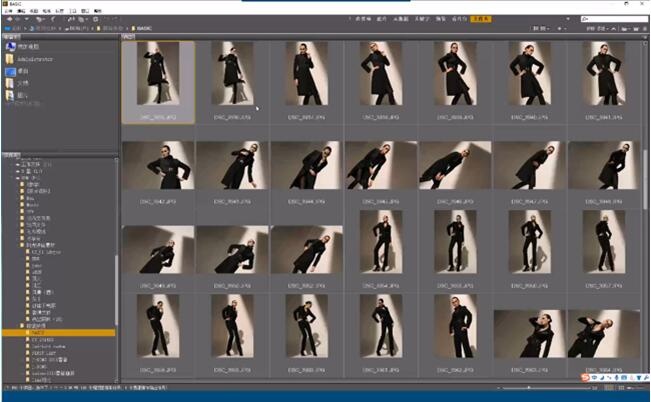
Task: Click the Go back arrow in toolbar
Action: click(x=7, y=19)
